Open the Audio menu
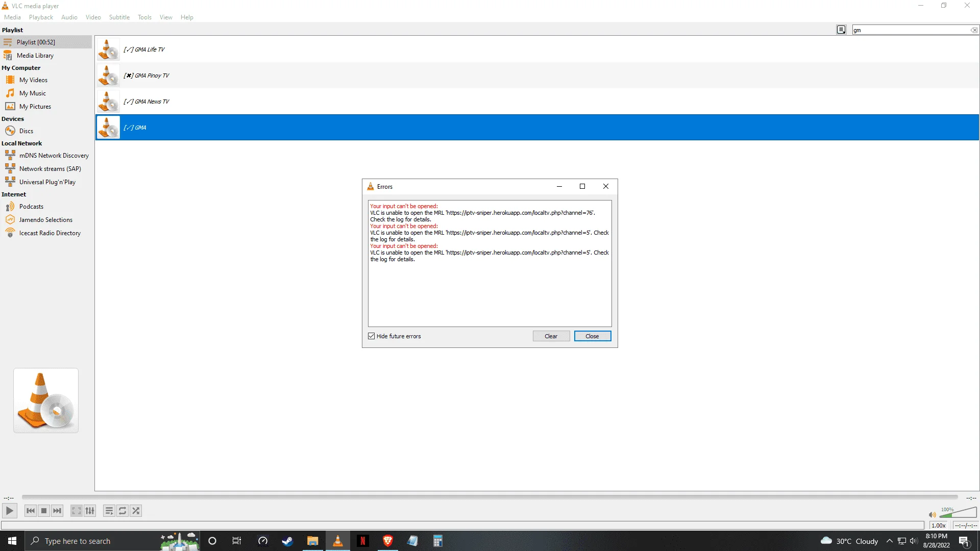 point(69,17)
